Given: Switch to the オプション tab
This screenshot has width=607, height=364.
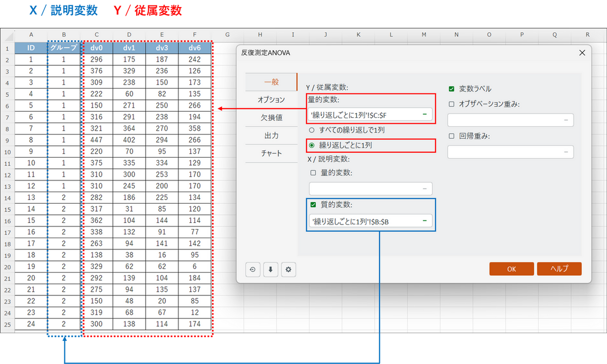Looking at the screenshot, I should (x=271, y=100).
